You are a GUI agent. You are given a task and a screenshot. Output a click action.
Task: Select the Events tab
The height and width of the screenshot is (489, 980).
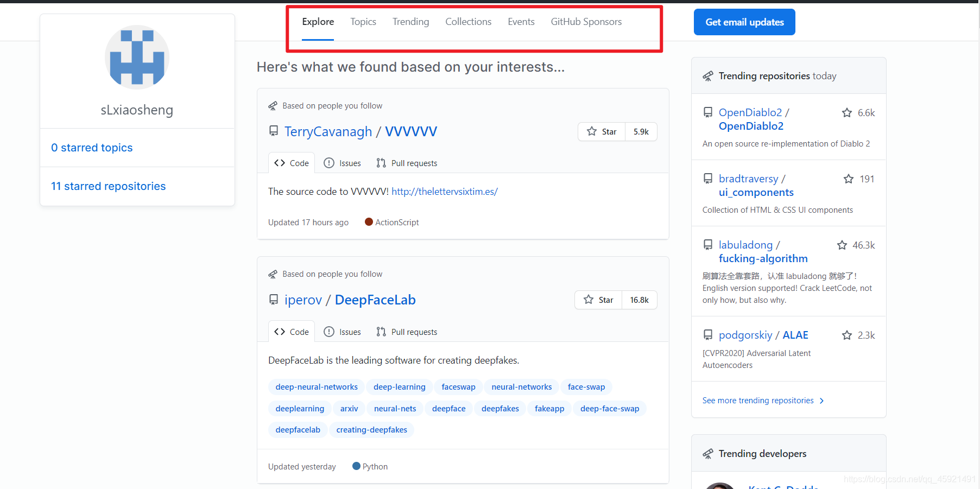point(521,22)
